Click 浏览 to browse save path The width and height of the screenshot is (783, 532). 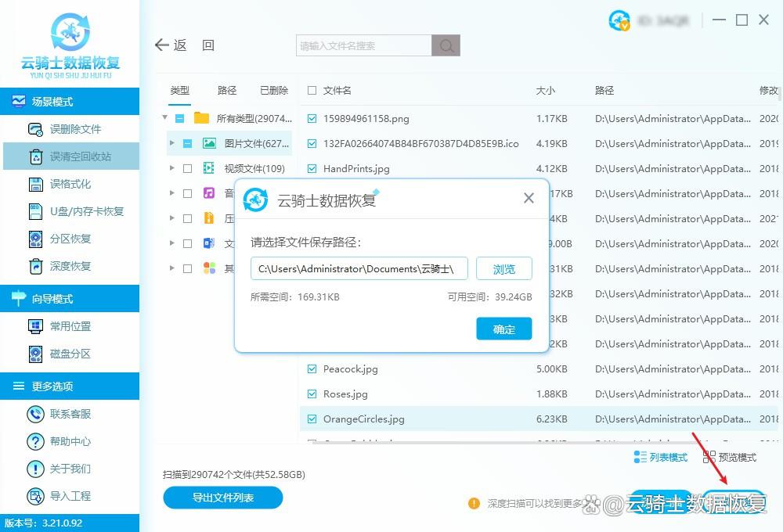pyautogui.click(x=503, y=269)
